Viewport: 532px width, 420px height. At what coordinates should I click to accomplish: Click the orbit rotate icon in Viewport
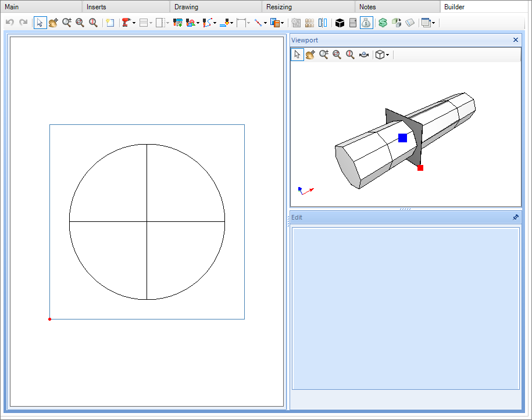point(364,55)
